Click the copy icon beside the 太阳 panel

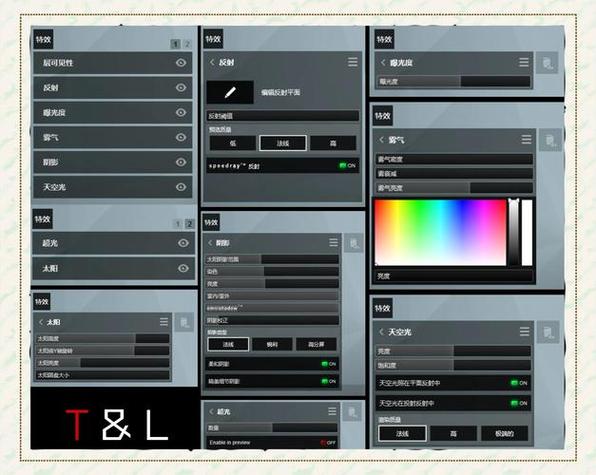(x=185, y=323)
